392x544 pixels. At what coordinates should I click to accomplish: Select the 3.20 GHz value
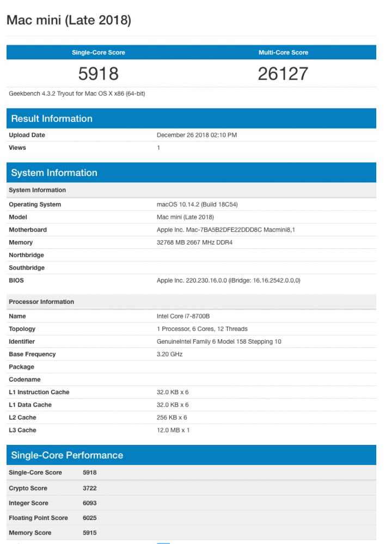(170, 354)
